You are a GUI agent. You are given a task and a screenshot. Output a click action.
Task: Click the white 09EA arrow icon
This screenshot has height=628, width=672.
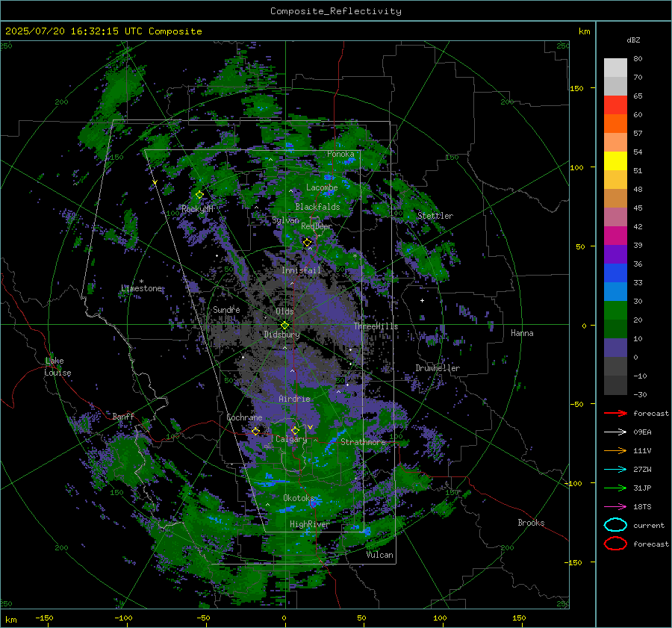pos(615,432)
